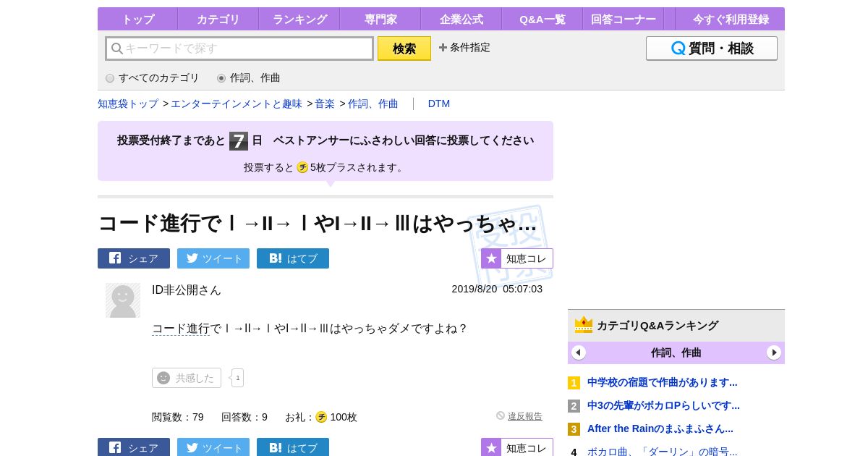Open the 今すぐ利用登録 tab
Screen dimensions: 868x456
[731, 19]
